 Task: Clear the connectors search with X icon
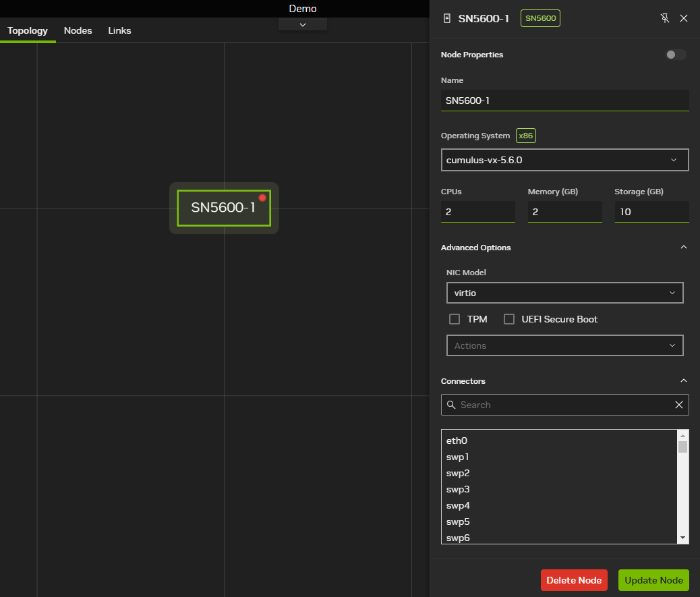click(x=679, y=405)
